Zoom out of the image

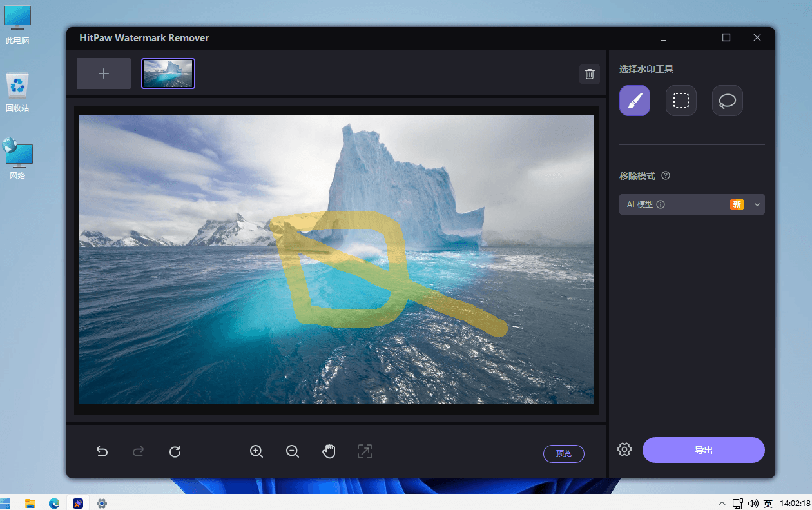pyautogui.click(x=293, y=451)
